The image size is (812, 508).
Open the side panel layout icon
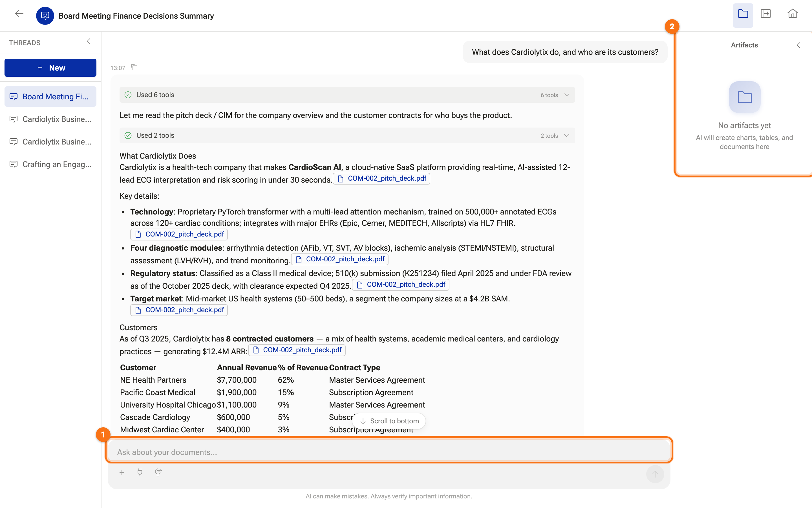click(x=766, y=14)
